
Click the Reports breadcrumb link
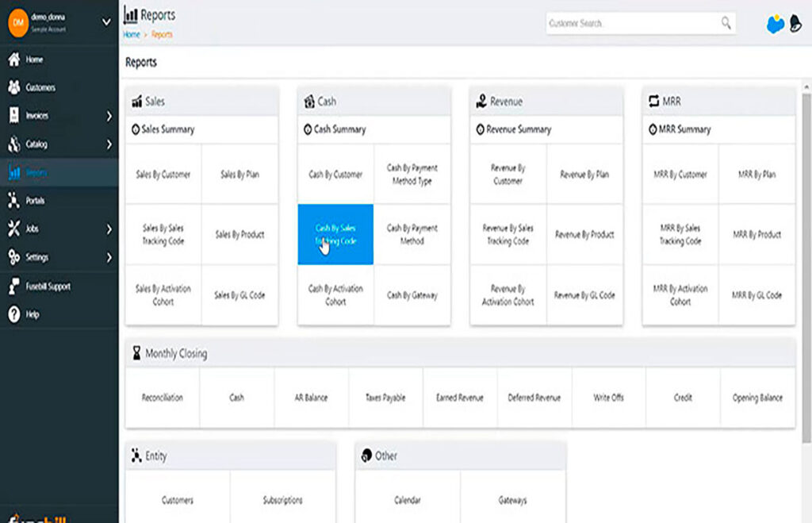coord(162,34)
